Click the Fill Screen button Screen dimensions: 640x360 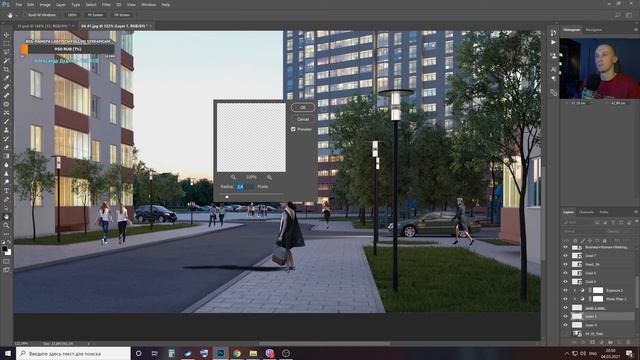pos(122,15)
